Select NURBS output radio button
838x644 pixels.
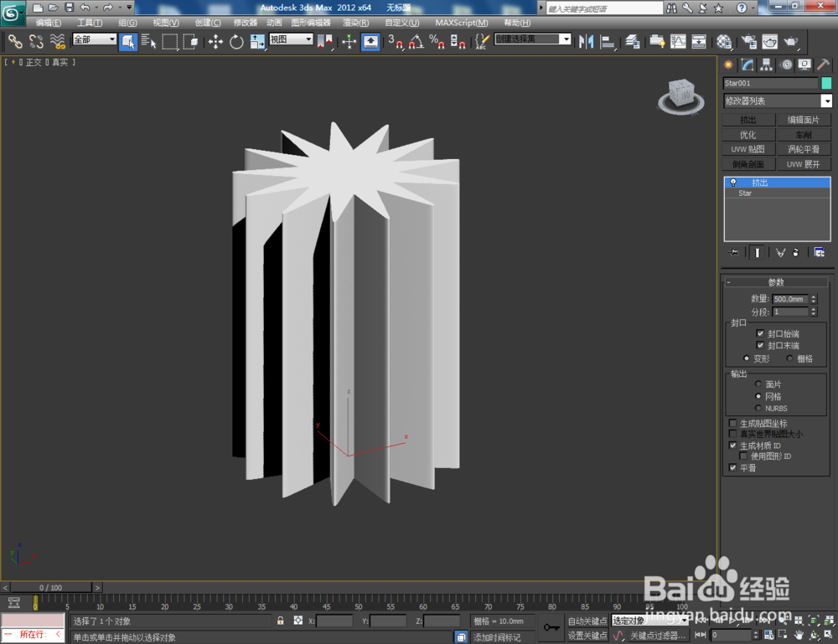(758, 408)
